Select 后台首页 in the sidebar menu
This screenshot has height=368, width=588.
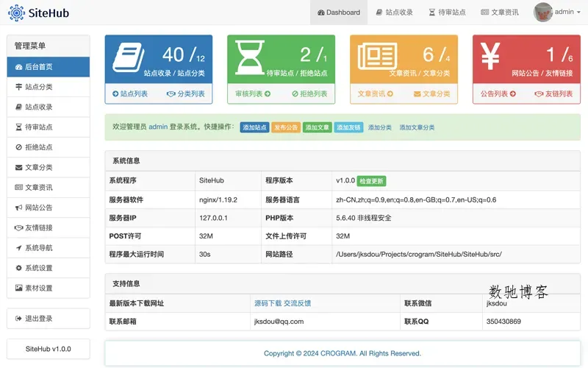pyautogui.click(x=49, y=67)
